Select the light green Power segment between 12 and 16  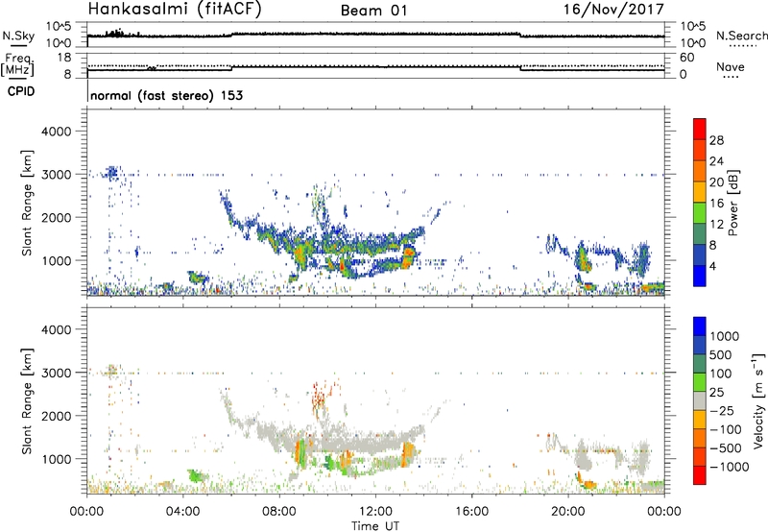(x=700, y=212)
